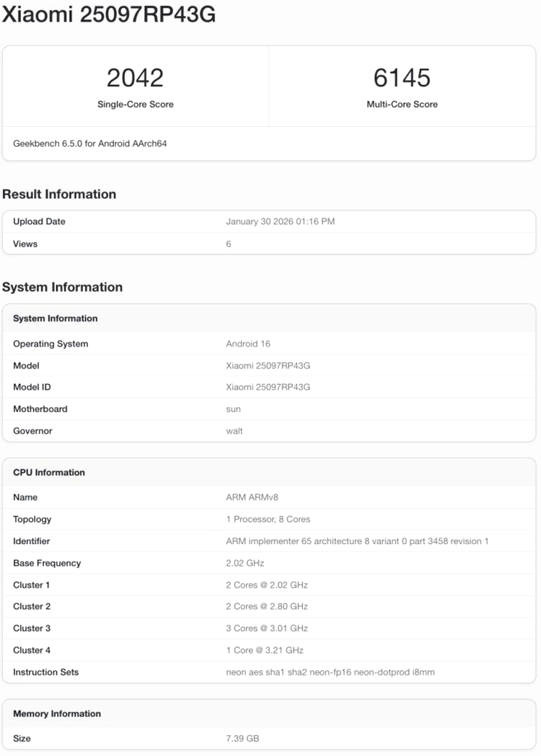Click the Multi-Core Score label

click(x=402, y=104)
